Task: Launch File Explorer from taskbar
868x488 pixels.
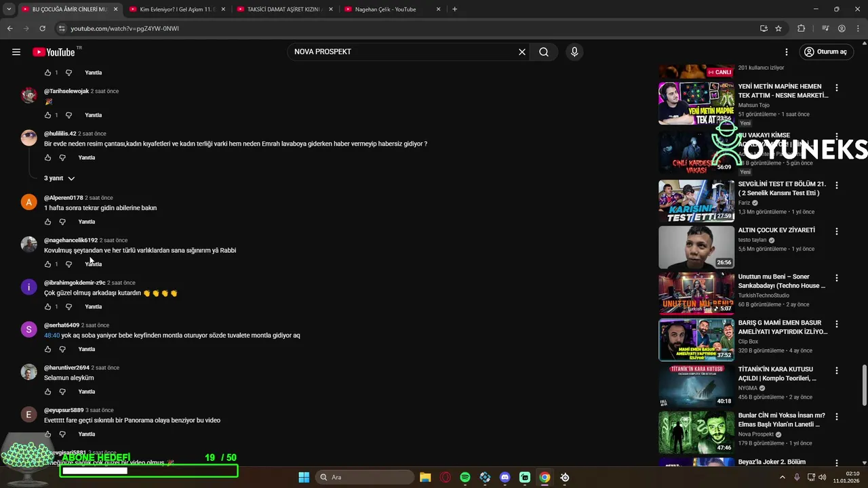Action: [425, 477]
